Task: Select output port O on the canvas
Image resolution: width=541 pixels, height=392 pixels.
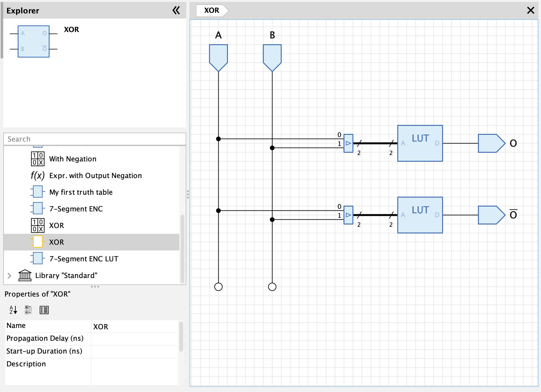Action: pos(491,143)
